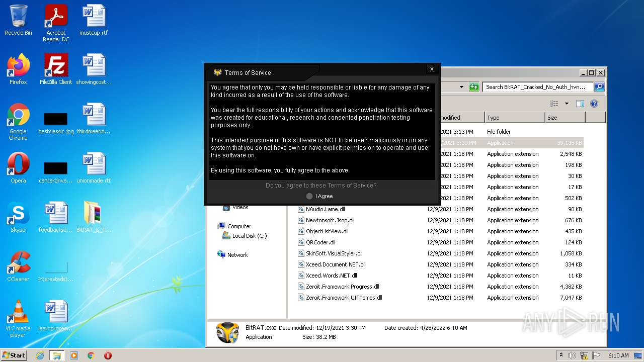This screenshot has width=644, height=362.
Task: Click the Explorer search magnifier button
Action: [599, 87]
